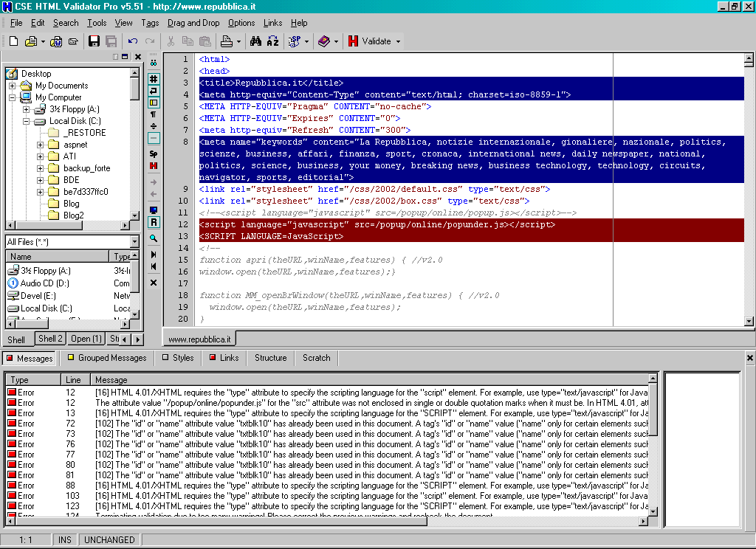Click the Save floppy disk icon
This screenshot has width=756, height=549.
point(95,41)
